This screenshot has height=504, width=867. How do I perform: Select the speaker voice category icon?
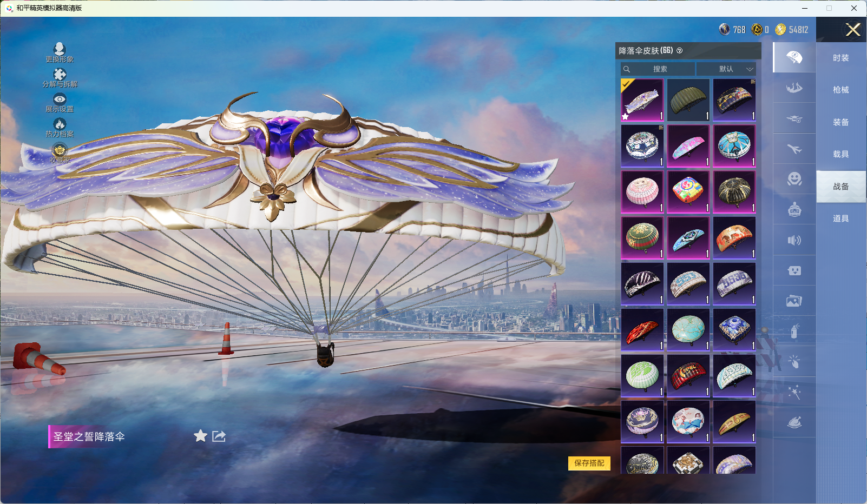794,240
